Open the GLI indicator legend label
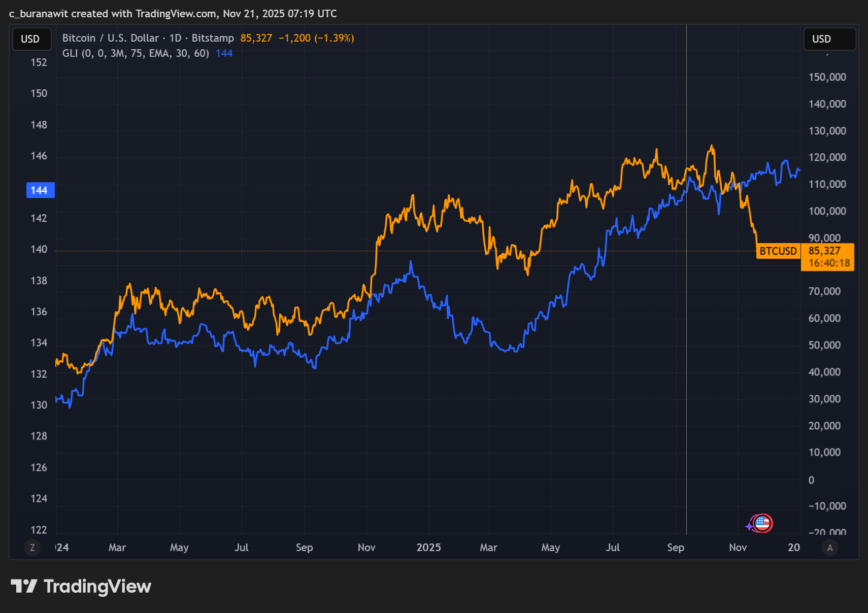 pyautogui.click(x=136, y=53)
